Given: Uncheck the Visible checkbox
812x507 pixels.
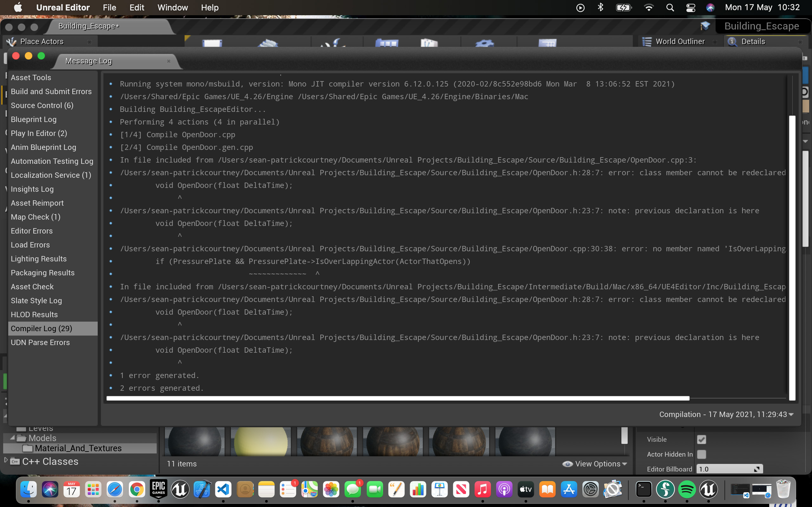Looking at the screenshot, I should (702, 439).
